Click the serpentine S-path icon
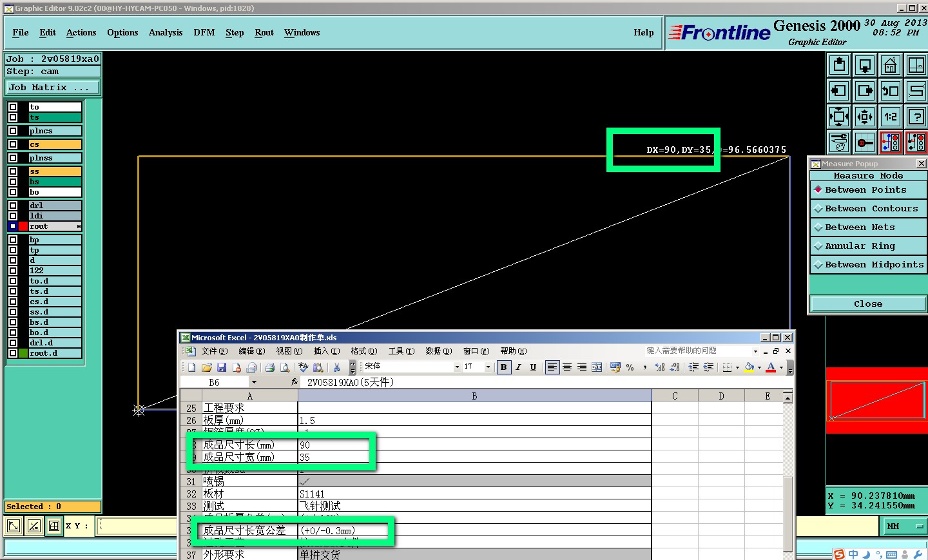928x560 pixels. [916, 91]
